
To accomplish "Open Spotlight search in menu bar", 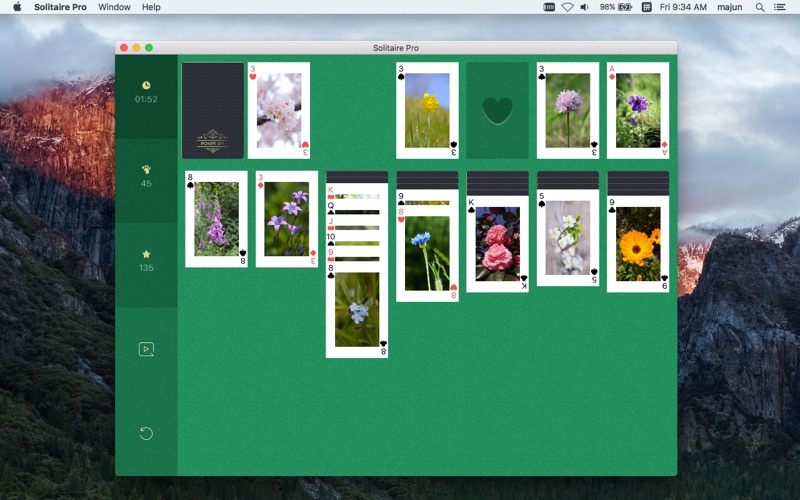I will [x=760, y=7].
